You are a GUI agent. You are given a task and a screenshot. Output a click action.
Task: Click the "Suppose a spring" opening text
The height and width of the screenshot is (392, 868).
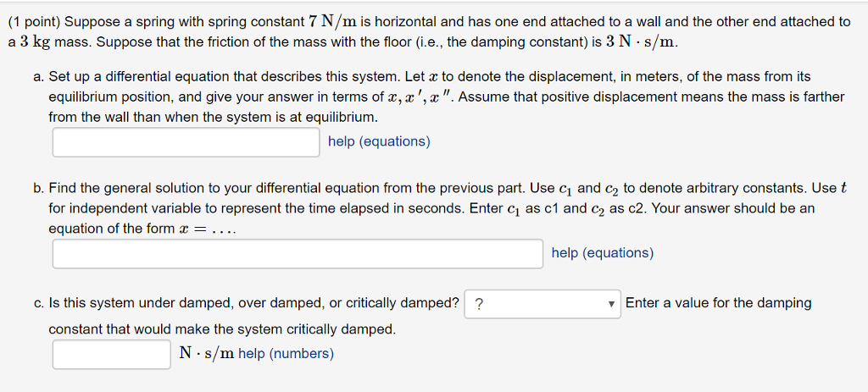(114, 22)
